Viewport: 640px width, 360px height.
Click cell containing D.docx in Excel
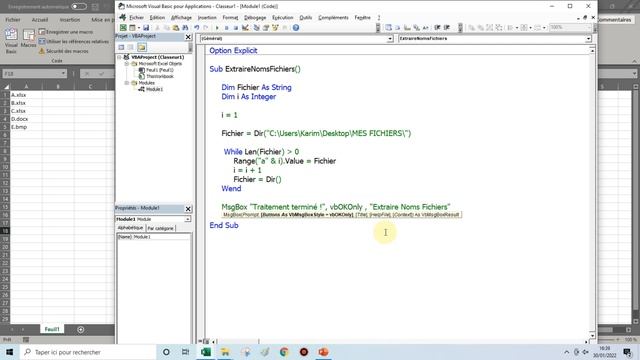(x=26, y=119)
